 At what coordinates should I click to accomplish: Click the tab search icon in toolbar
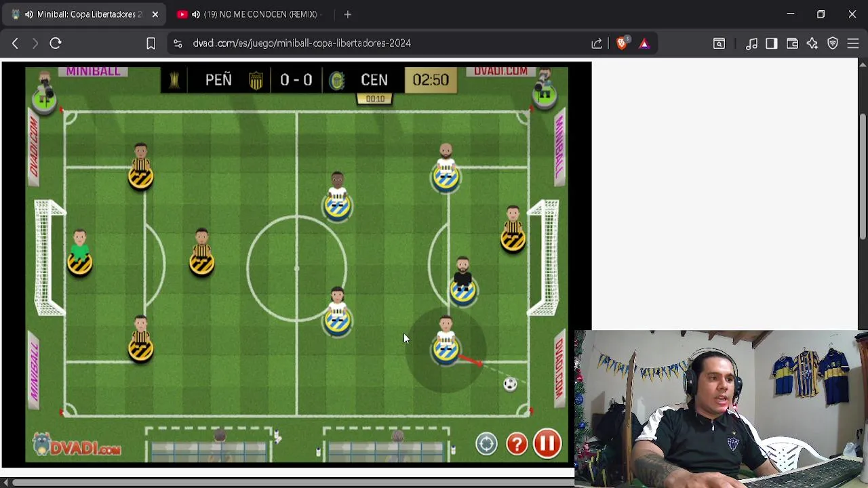(x=719, y=43)
